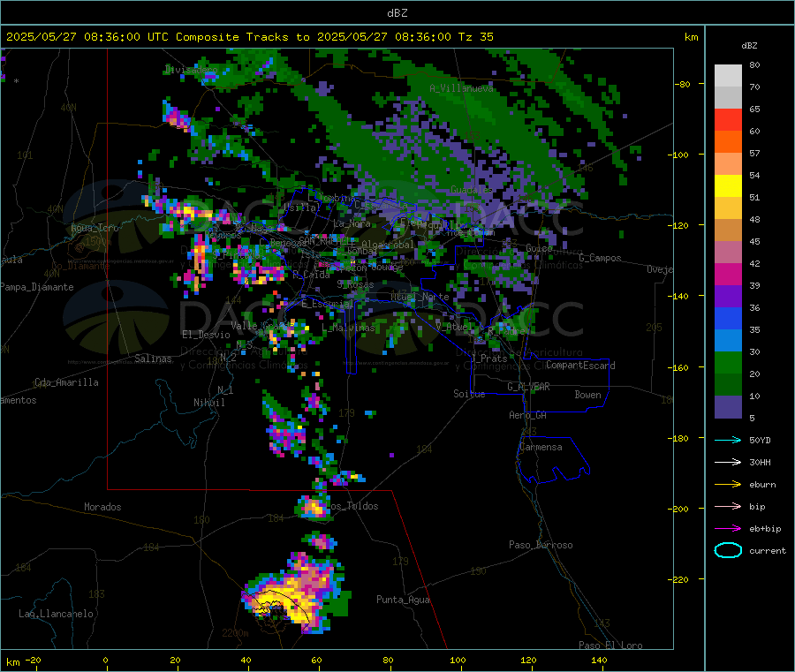
Task: Click the Cda_Amarilla place label
Action: (x=66, y=382)
